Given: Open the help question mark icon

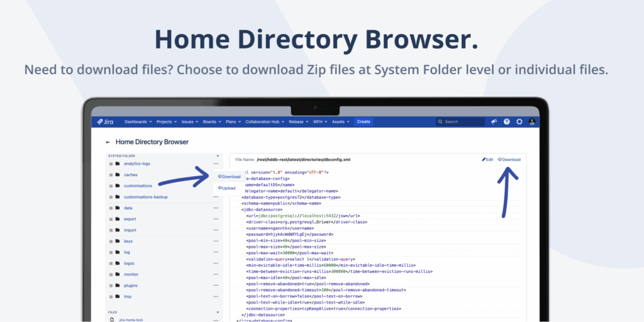Looking at the screenshot, I should [x=507, y=121].
